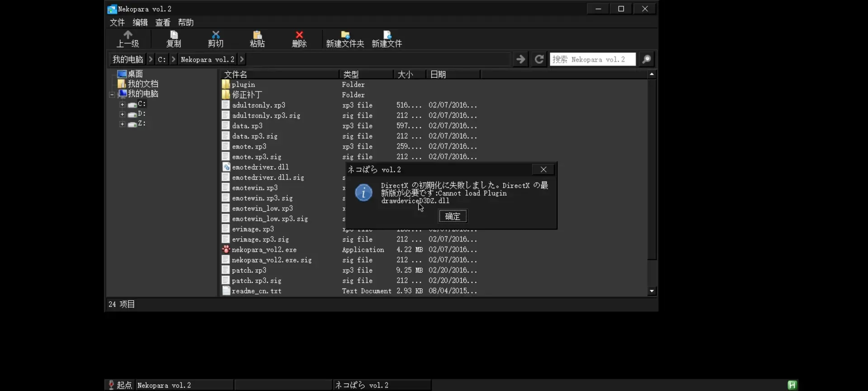Sort by 类型 column header

367,74
